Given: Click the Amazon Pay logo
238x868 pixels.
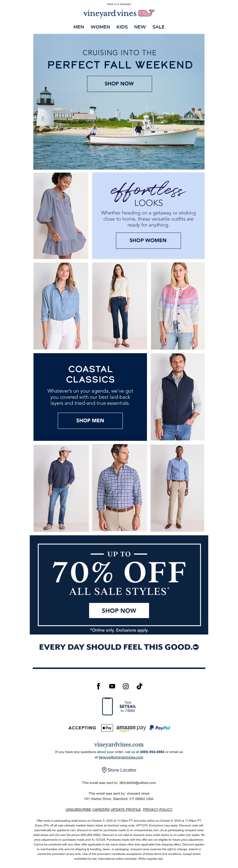Looking at the screenshot, I should [131, 728].
